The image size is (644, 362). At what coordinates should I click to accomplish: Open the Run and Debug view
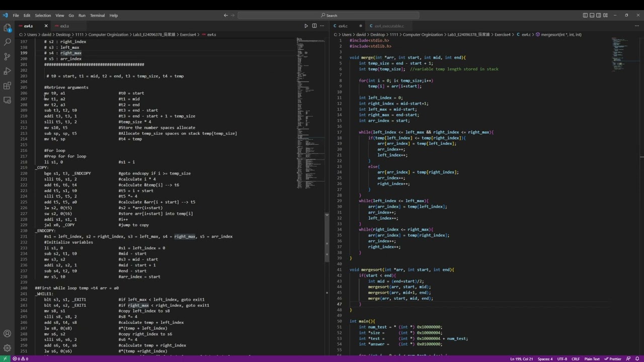click(x=7, y=71)
